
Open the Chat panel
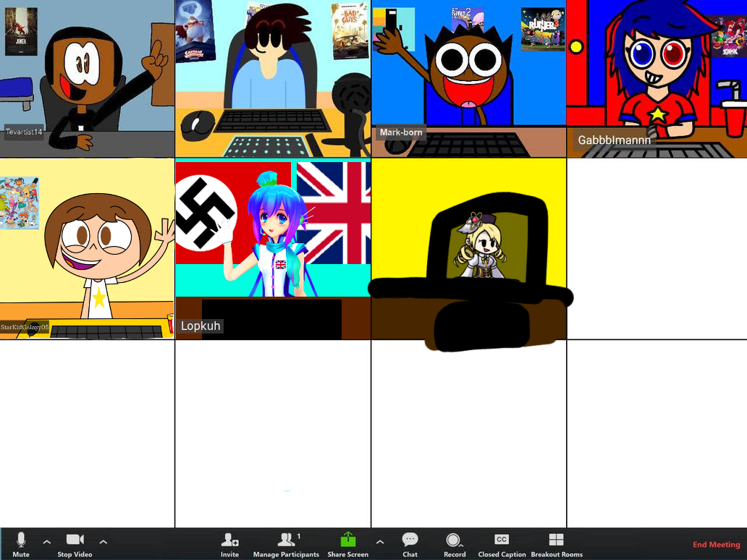(410, 544)
